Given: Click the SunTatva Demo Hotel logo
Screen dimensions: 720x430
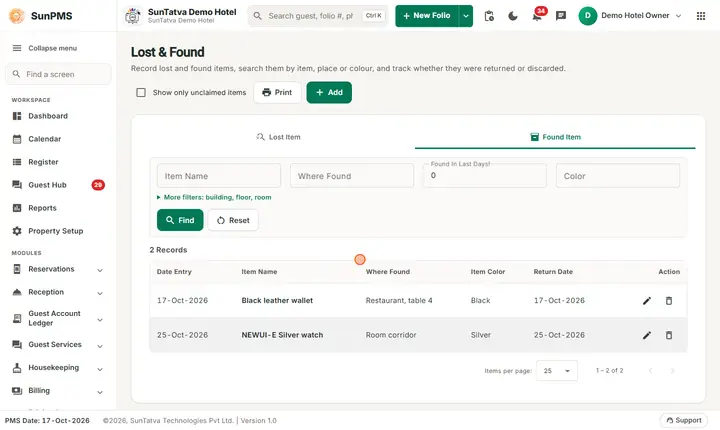Looking at the screenshot, I should 133,16.
